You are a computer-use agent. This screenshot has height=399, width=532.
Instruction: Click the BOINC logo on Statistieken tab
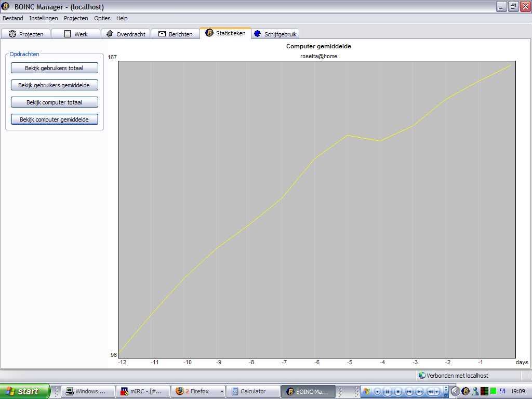[209, 33]
